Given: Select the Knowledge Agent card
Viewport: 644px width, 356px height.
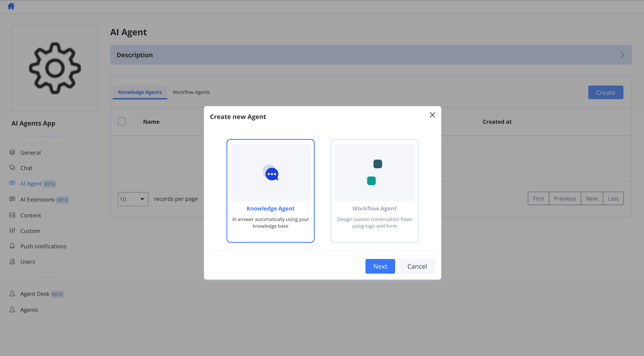Looking at the screenshot, I should 270,191.
